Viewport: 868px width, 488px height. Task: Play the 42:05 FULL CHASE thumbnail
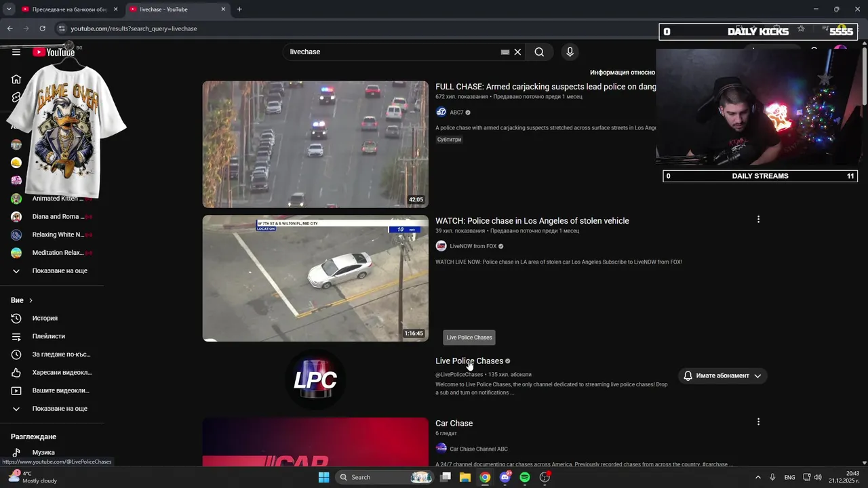[x=315, y=144]
